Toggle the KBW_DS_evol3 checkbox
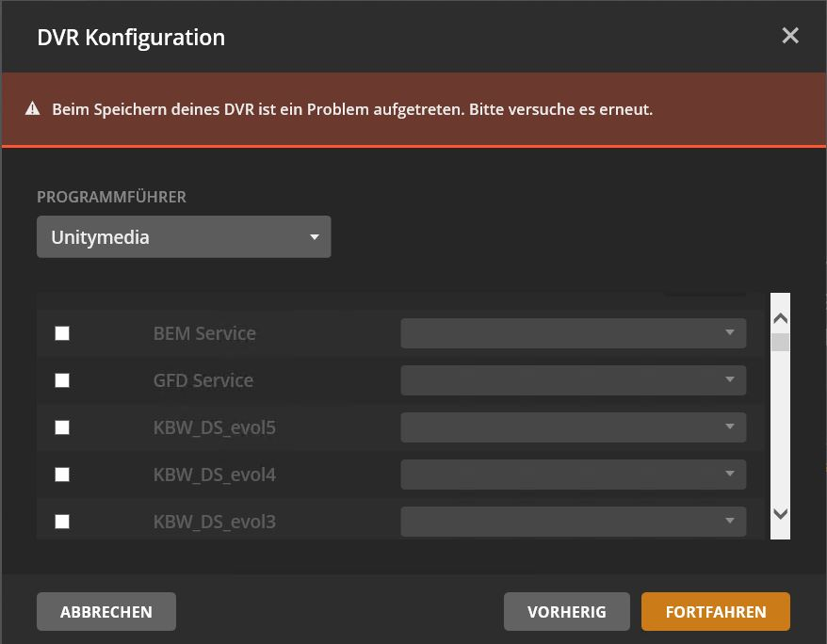Screen dimensions: 827x644 62,522
